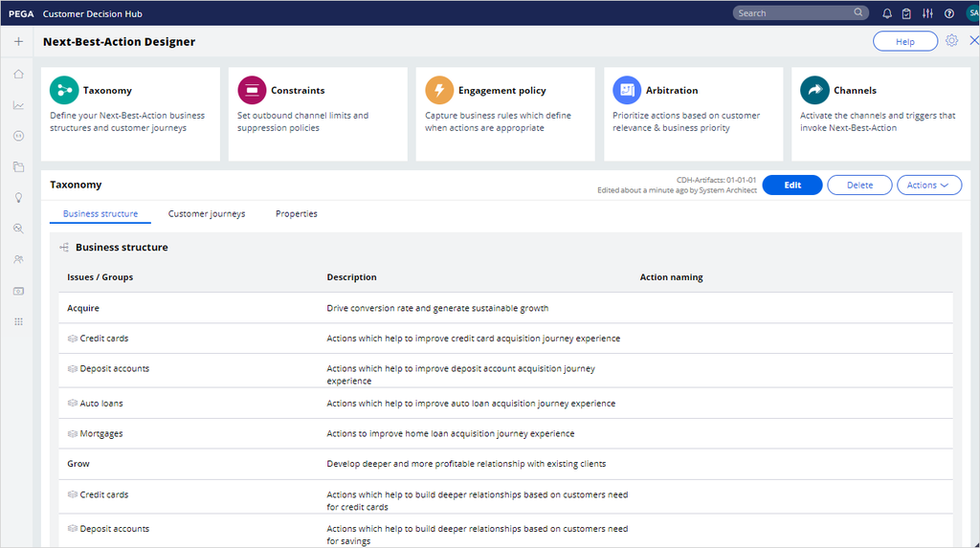Select the Engagement policy lightning icon
This screenshot has height=548, width=980.
439,90
